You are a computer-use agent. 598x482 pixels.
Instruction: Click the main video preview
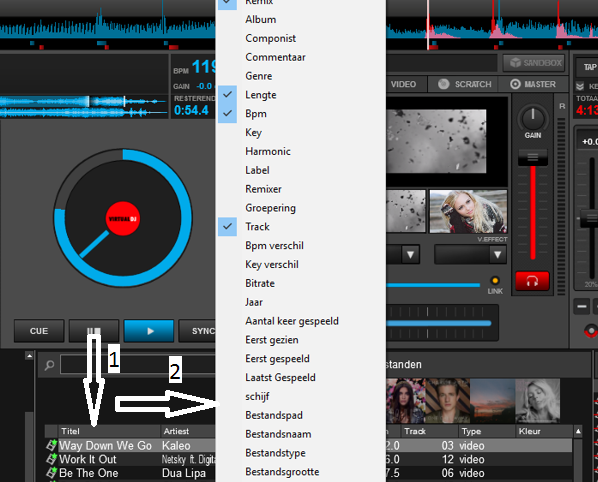click(436, 141)
